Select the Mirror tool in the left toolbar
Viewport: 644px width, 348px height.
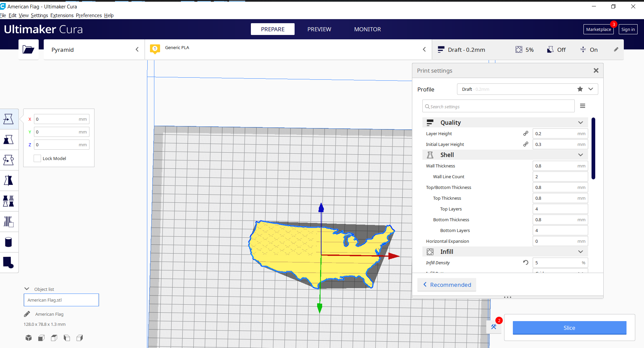[8, 181]
